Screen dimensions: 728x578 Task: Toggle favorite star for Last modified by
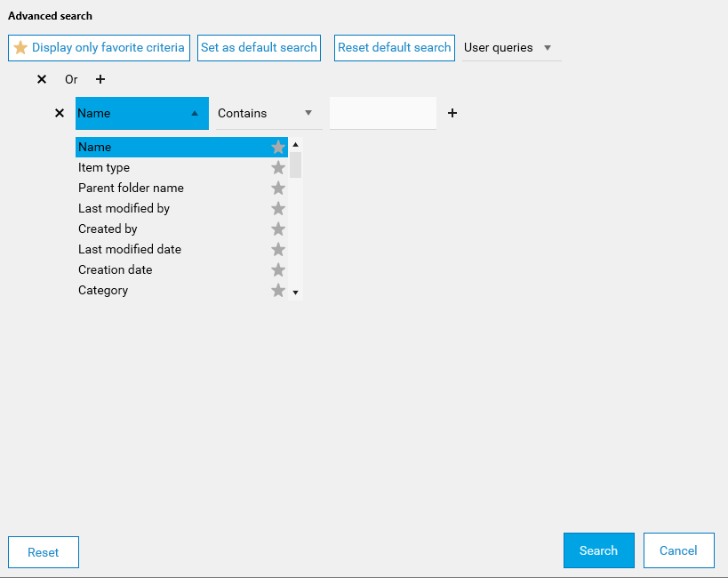(x=278, y=209)
